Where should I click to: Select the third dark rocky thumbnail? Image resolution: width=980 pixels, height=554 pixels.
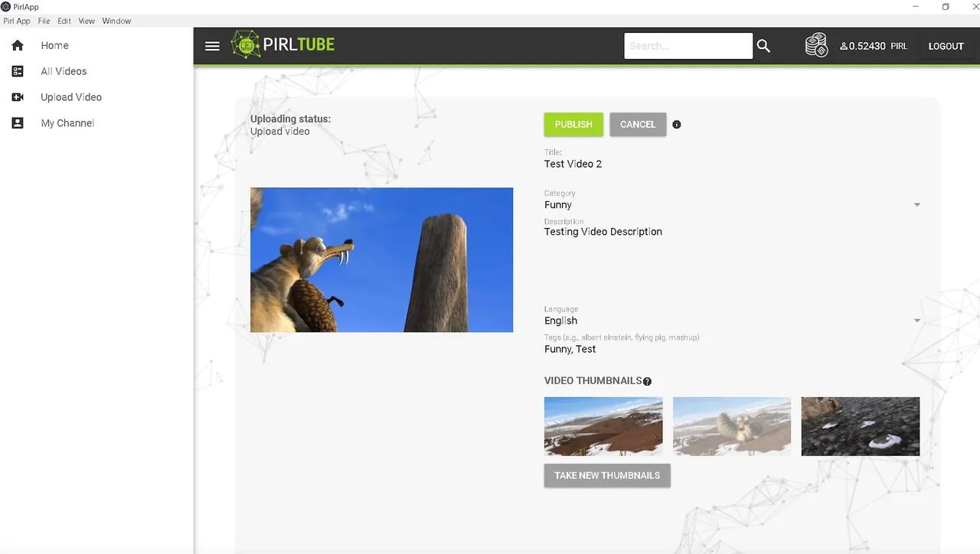pyautogui.click(x=861, y=426)
